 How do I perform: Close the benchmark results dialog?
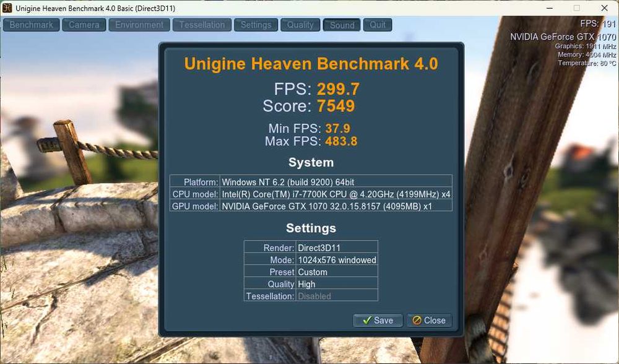[x=429, y=320]
